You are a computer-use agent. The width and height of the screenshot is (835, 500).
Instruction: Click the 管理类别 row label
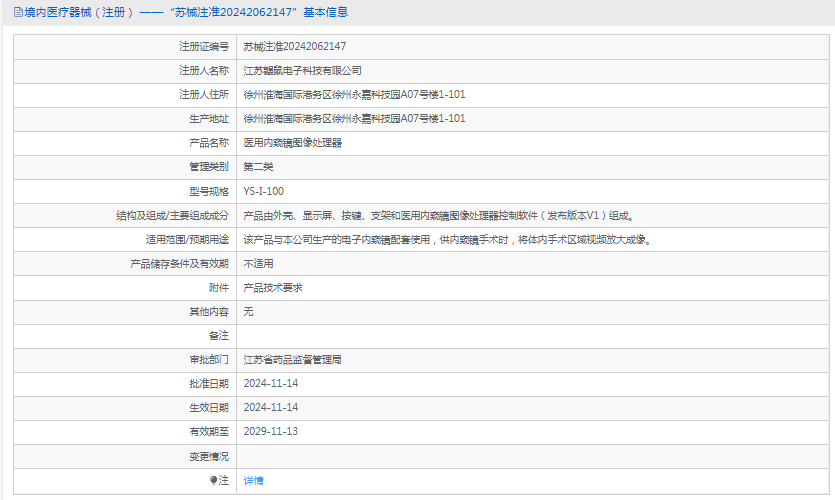tap(209, 167)
